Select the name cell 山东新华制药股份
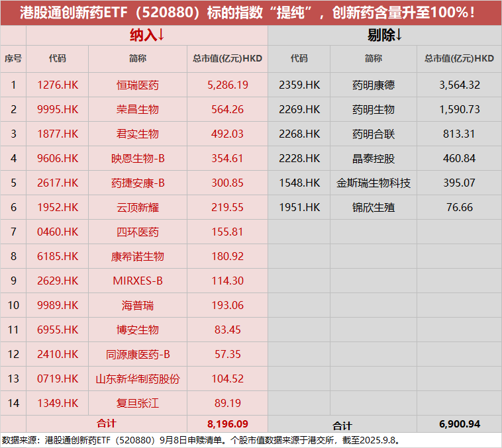This screenshot has width=502, height=448. tap(138, 379)
